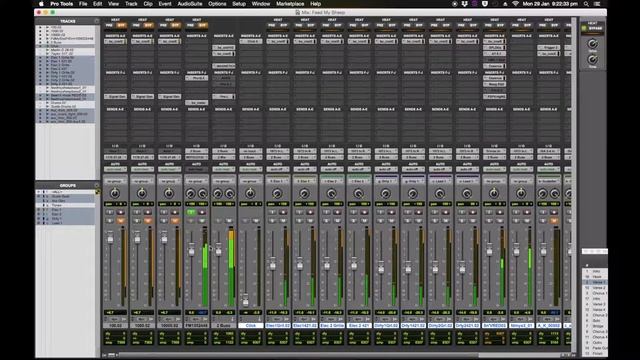The height and width of the screenshot is (360, 640).
Task: Solo the 2 Buss track
Action: (x=218, y=221)
